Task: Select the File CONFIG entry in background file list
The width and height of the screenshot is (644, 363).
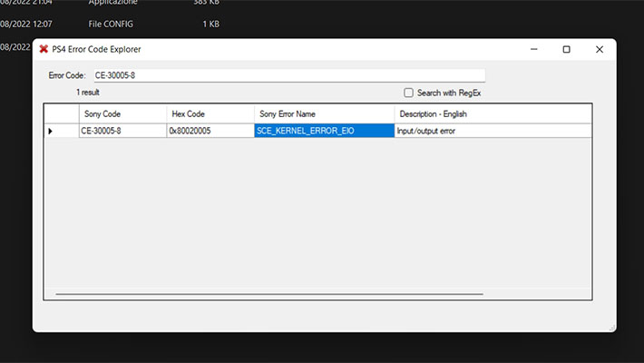Action: (111, 25)
